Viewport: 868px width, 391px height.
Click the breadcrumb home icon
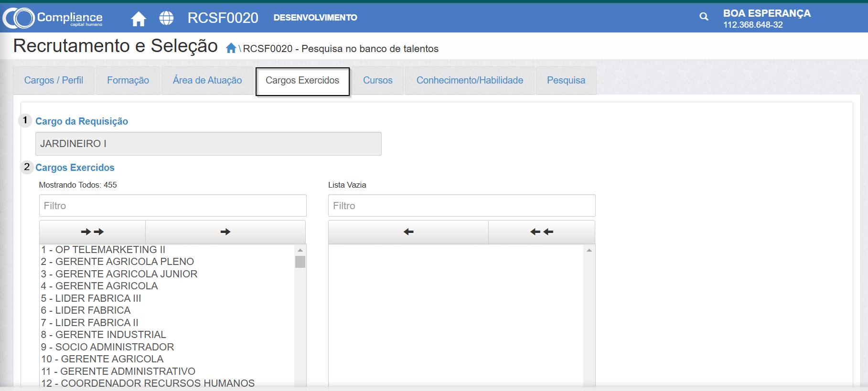(x=231, y=48)
